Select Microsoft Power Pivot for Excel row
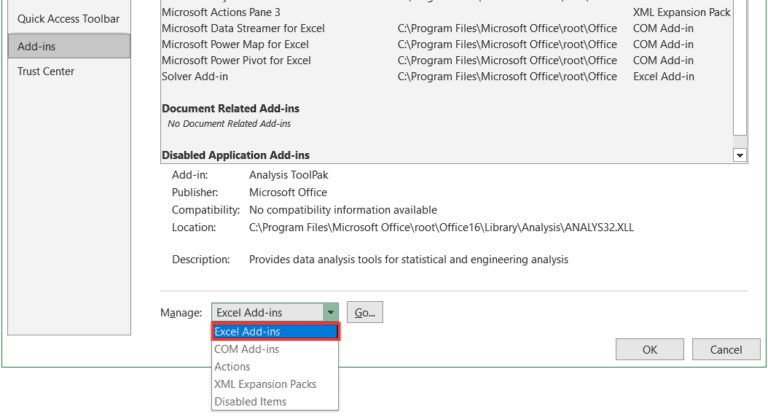Viewport: 768px width, 420px height. tap(447, 60)
